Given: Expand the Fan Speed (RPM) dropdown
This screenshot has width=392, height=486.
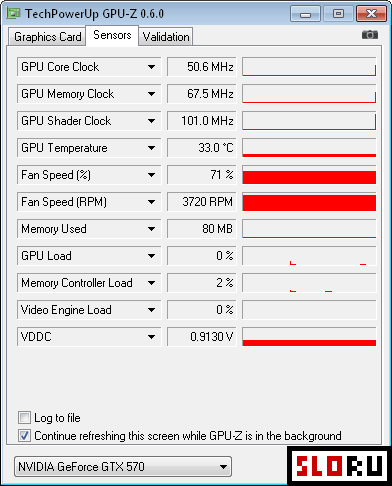Looking at the screenshot, I should [x=151, y=202].
